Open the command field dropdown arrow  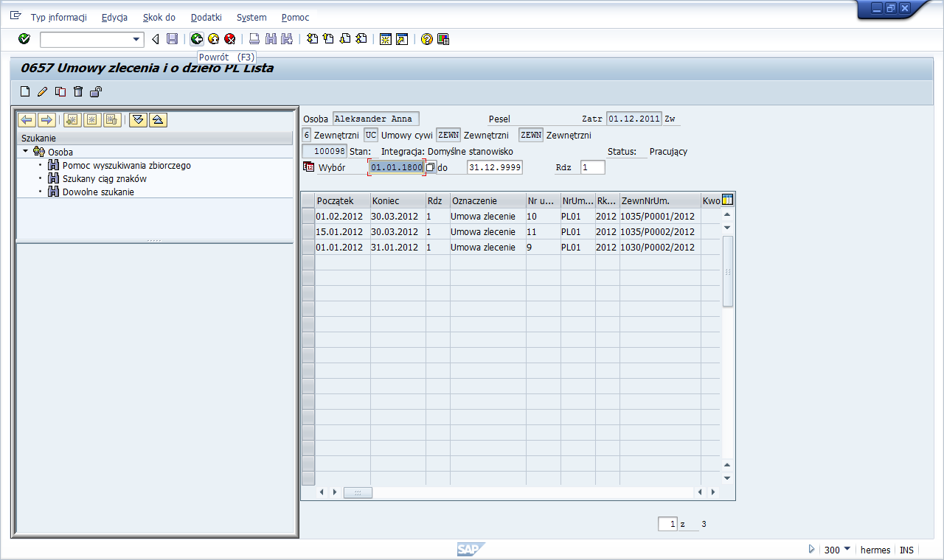pos(136,39)
